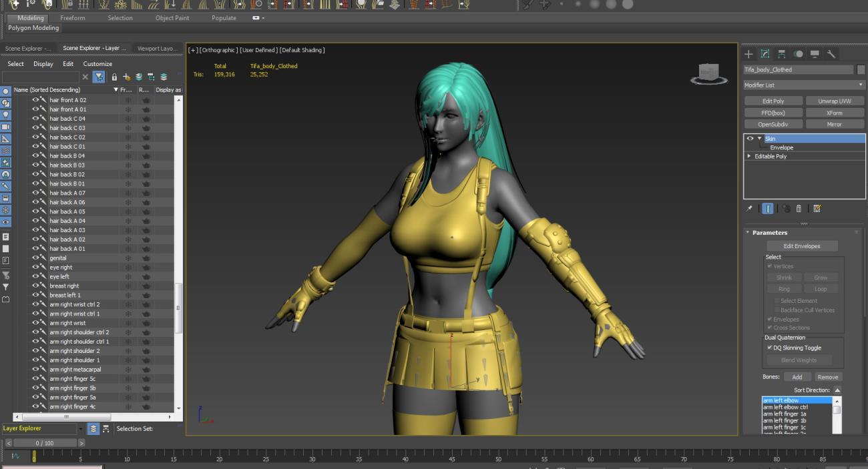Switch to Object Paint ribbon tab
The width and height of the screenshot is (868, 469).
(173, 18)
